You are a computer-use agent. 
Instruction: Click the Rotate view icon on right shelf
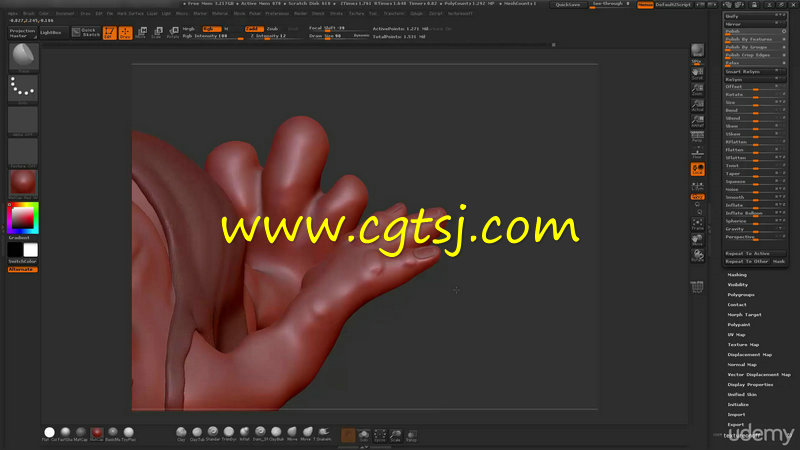tap(697, 256)
